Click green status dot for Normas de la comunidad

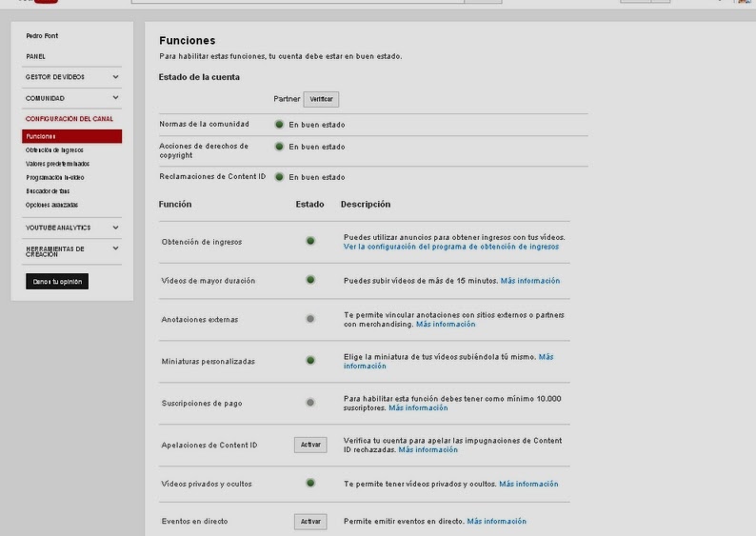279,125
